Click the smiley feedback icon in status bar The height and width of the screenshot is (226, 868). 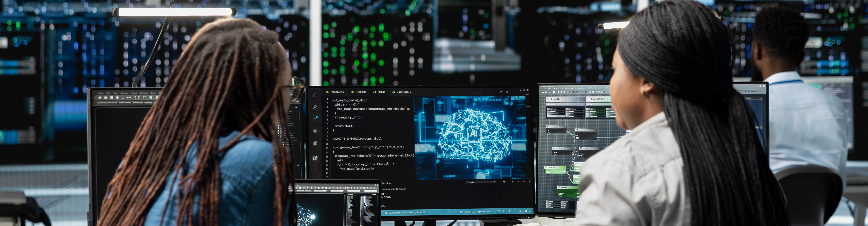[x=520, y=211]
